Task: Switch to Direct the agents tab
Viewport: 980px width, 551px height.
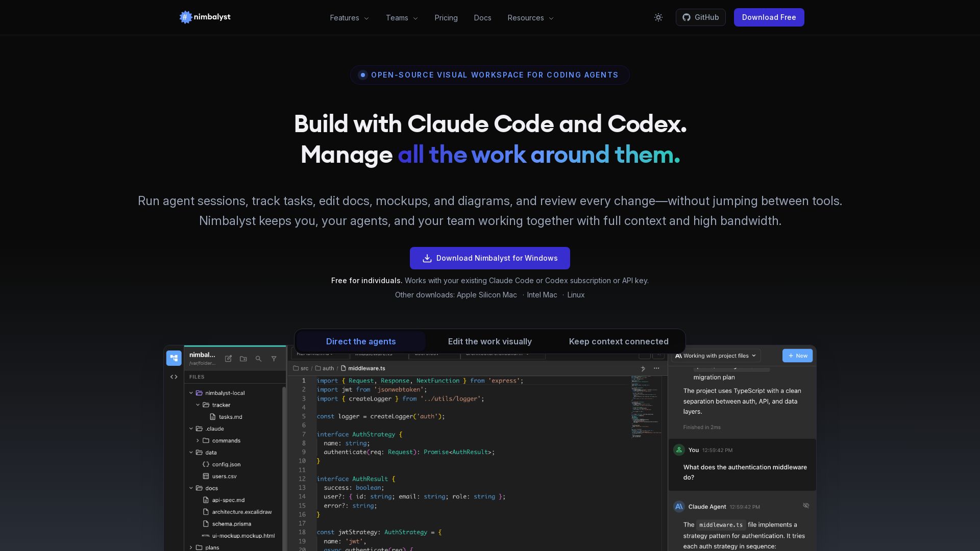Action: click(x=361, y=342)
